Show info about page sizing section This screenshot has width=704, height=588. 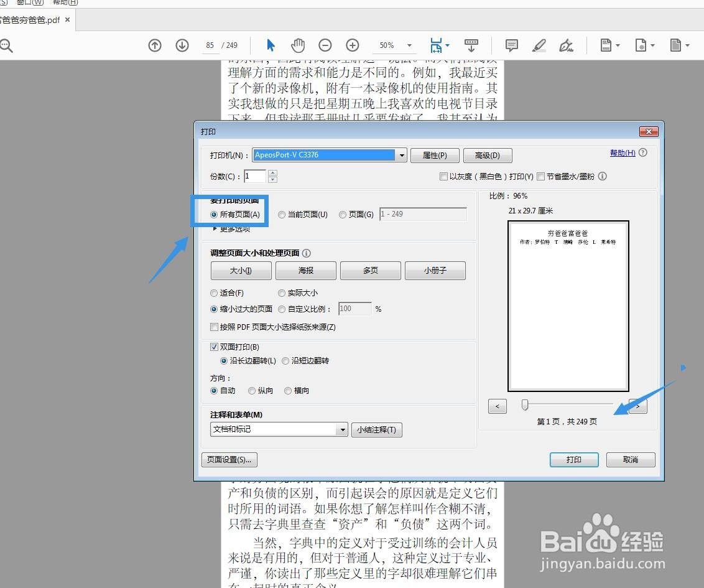[x=306, y=253]
